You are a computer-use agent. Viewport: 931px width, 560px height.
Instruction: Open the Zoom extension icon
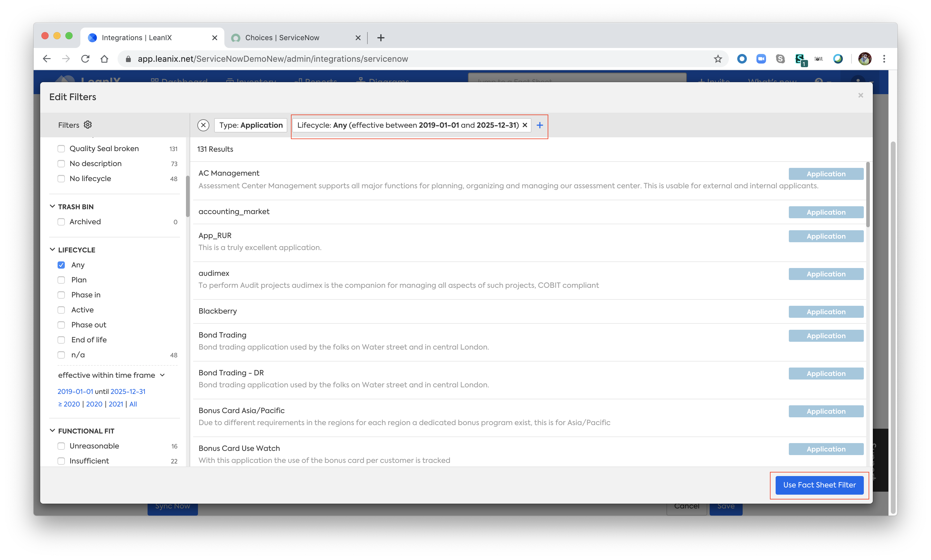tap(761, 59)
